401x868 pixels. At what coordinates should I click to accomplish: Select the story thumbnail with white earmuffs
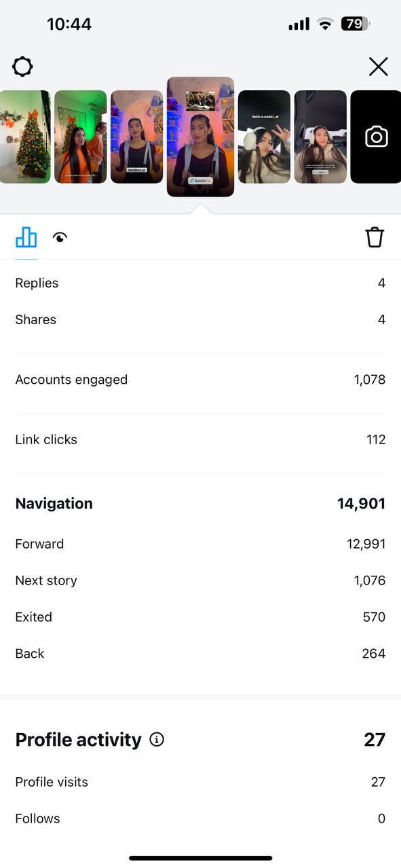(264, 137)
